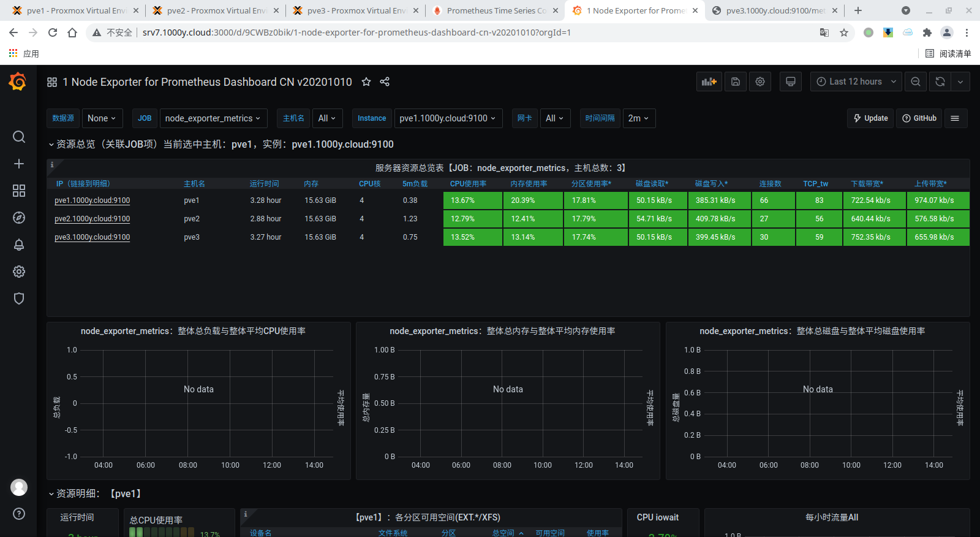Click the GitHub button
The height and width of the screenshot is (537, 980).
click(919, 118)
